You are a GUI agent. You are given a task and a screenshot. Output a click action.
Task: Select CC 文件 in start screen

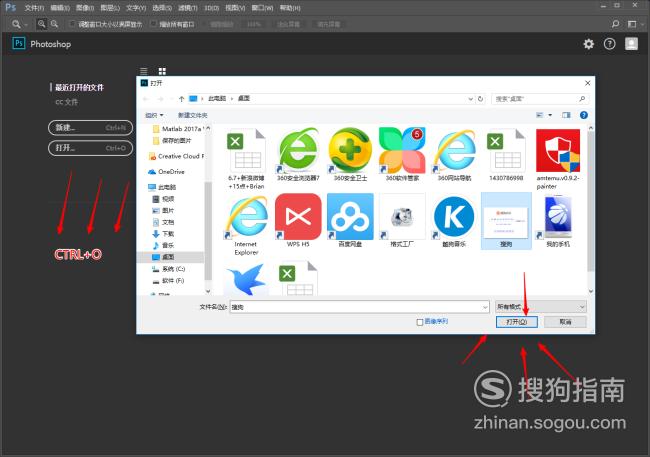point(67,102)
